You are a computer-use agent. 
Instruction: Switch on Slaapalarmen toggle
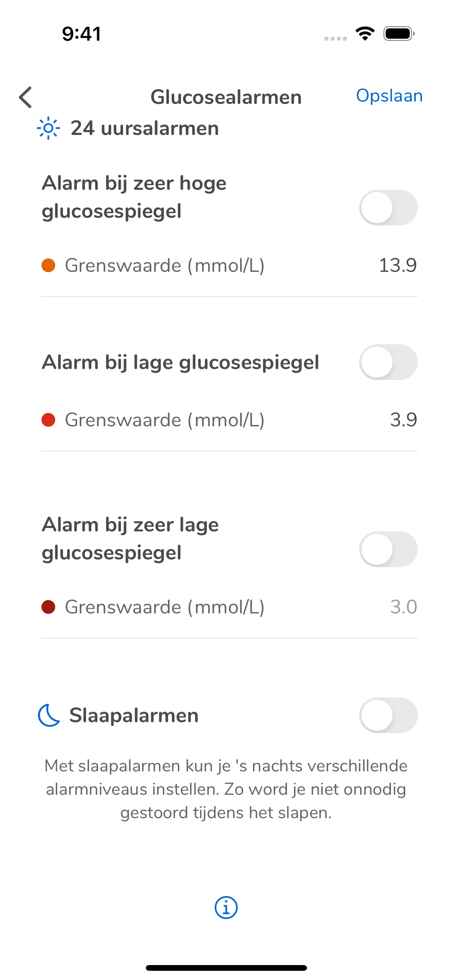(388, 715)
